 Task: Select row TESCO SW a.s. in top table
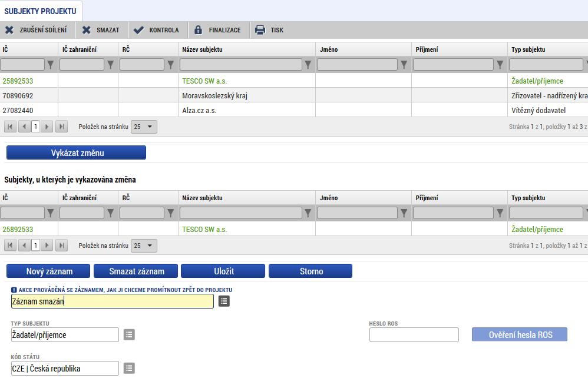coord(294,81)
